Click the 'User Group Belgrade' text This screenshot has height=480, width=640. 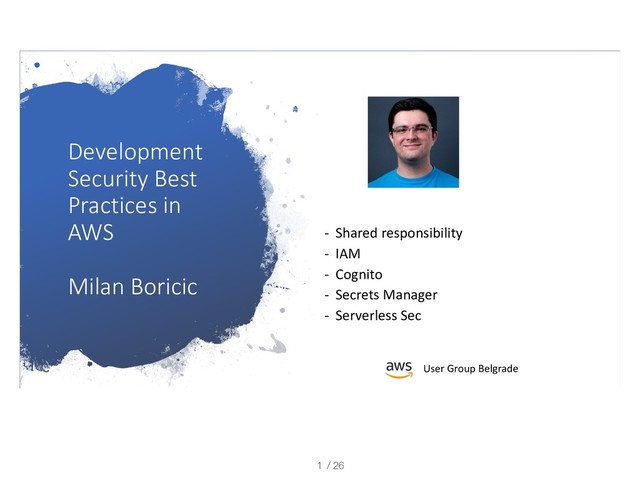[471, 369]
